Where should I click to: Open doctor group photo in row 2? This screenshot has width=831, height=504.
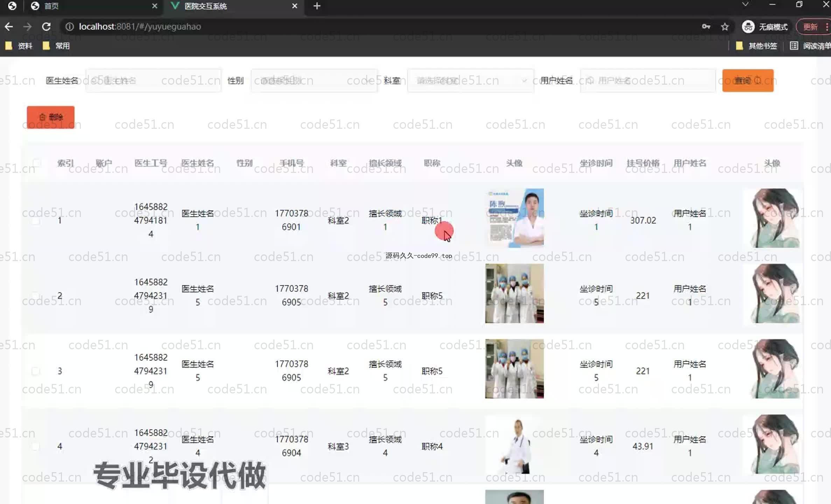click(x=515, y=293)
